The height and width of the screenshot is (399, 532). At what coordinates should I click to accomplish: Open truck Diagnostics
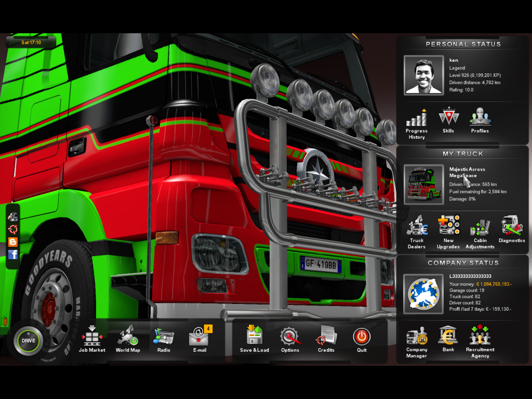pyautogui.click(x=512, y=229)
